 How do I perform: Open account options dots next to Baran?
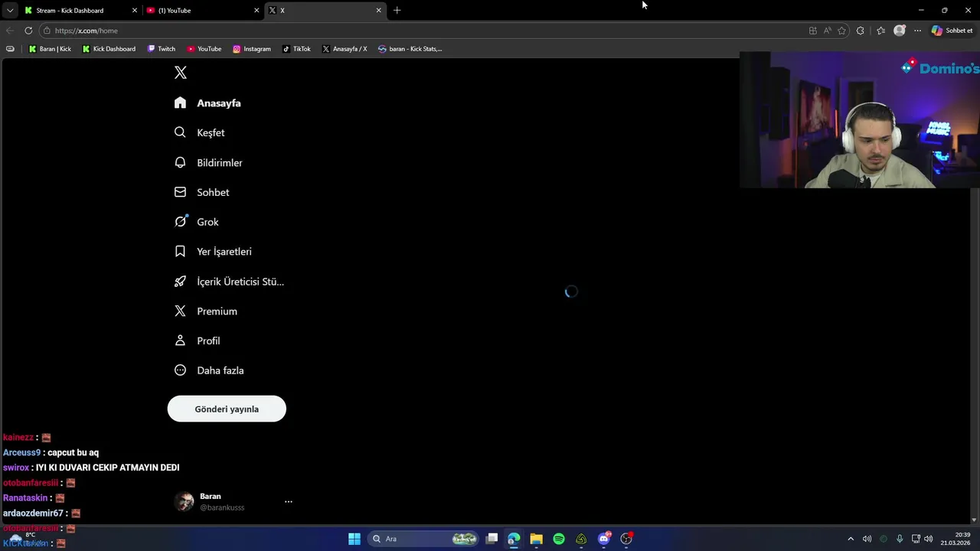[289, 501]
